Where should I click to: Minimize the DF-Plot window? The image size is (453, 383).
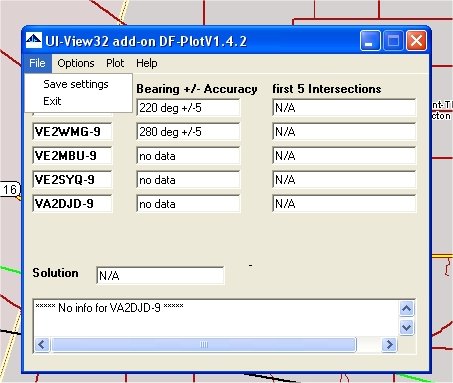click(x=370, y=41)
